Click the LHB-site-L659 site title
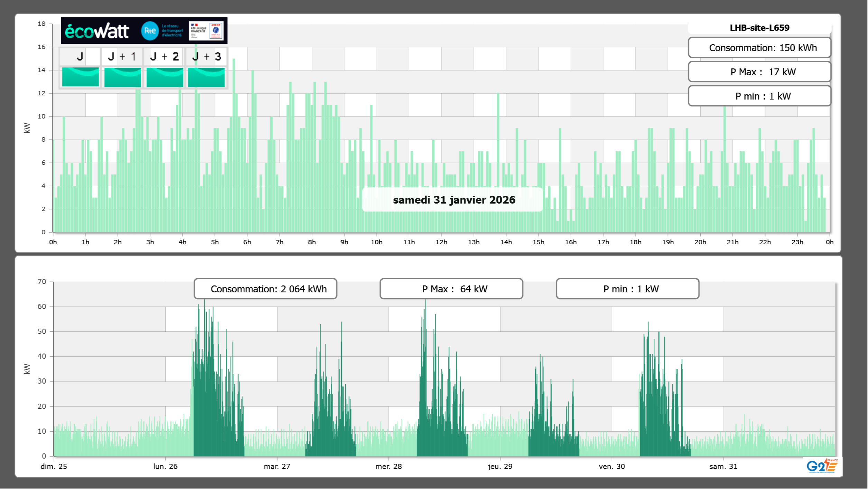Viewport: 868px width, 489px height. tap(759, 28)
